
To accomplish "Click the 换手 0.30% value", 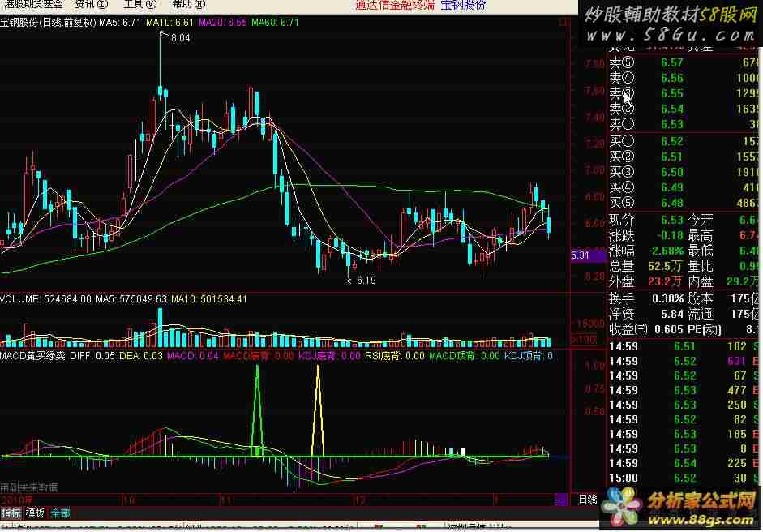I will click(667, 299).
